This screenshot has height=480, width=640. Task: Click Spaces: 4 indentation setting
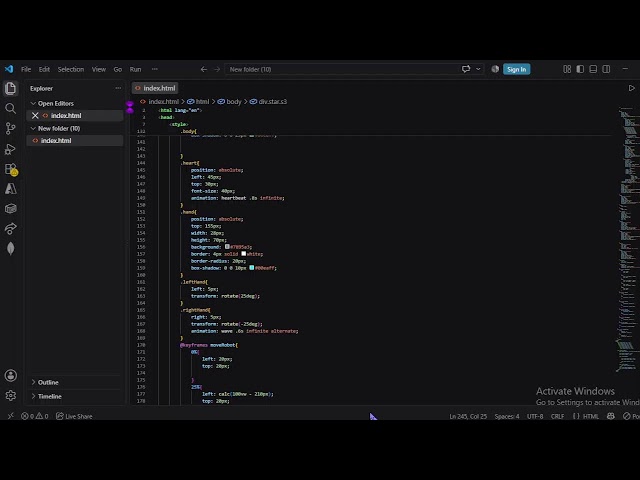(507, 416)
